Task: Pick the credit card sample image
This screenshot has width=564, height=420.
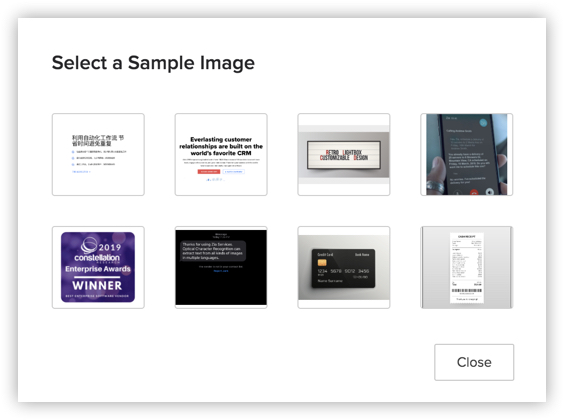Action: [344, 267]
